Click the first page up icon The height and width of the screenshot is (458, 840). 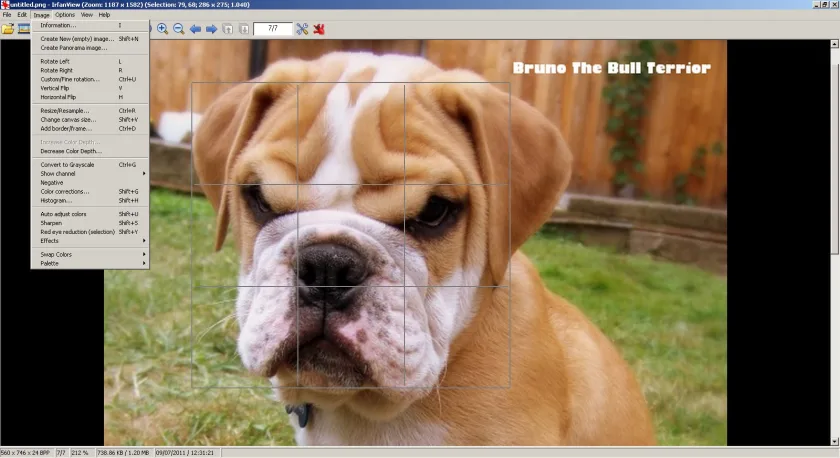(228, 29)
